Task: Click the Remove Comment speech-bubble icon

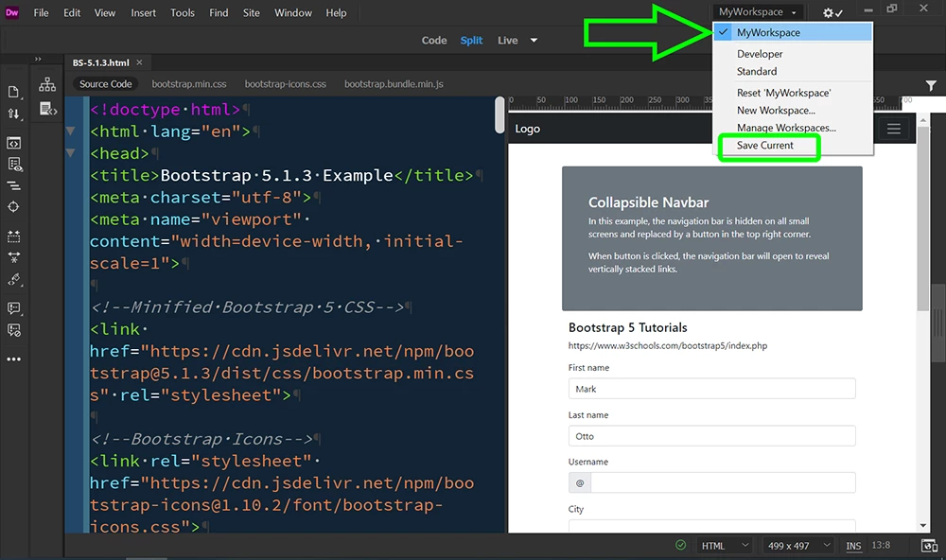Action: tap(13, 330)
